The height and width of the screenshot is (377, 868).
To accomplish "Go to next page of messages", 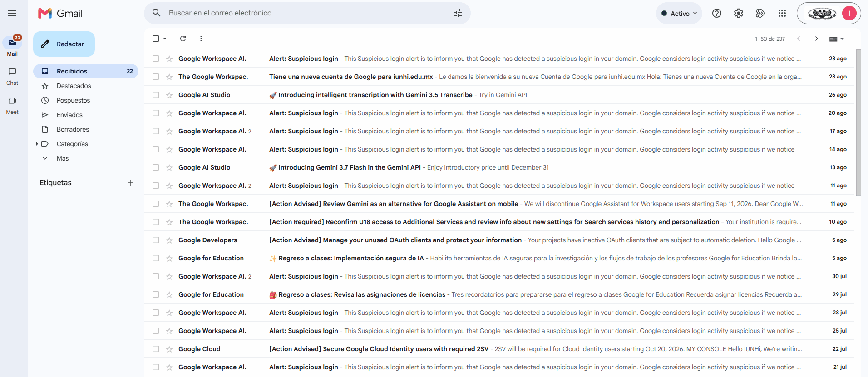I will pos(817,39).
